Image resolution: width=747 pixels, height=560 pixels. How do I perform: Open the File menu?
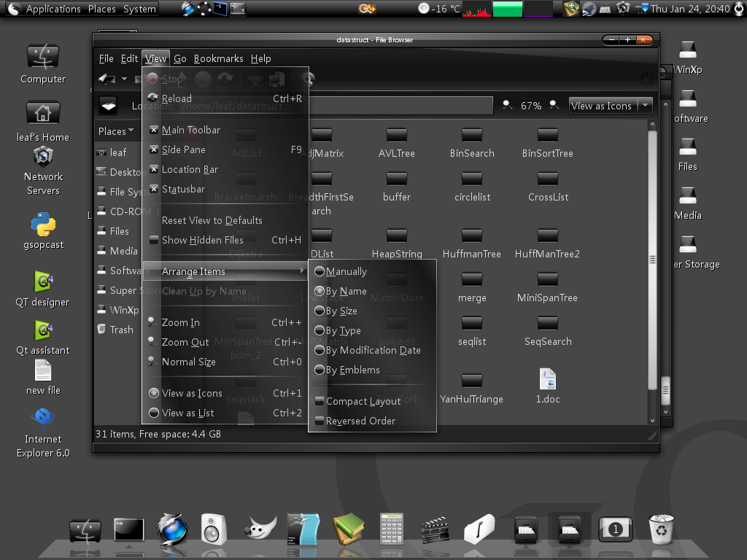[x=107, y=58]
